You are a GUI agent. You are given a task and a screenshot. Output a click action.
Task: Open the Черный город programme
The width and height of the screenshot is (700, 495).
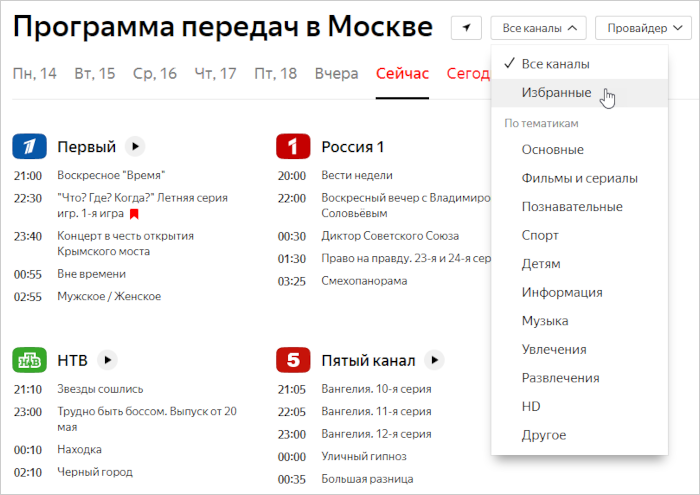tap(95, 472)
